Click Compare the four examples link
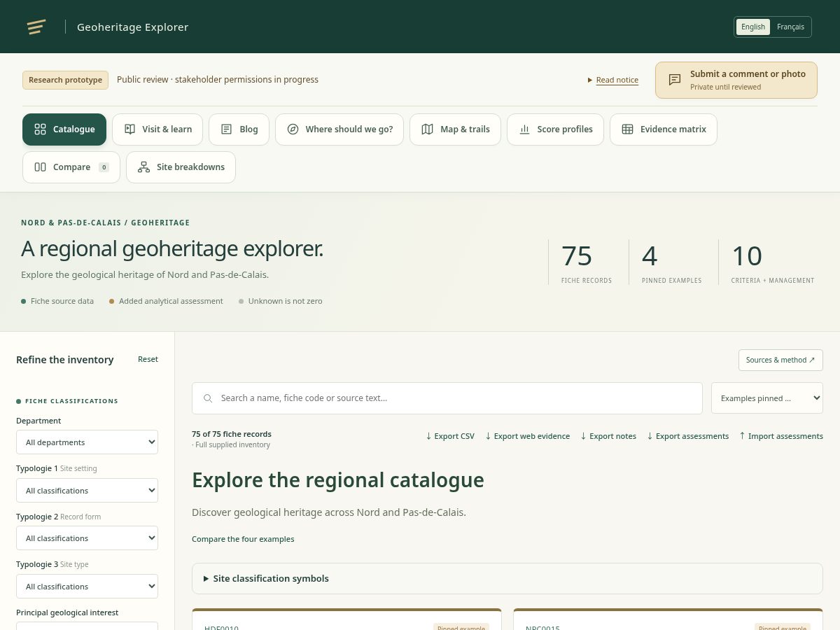This screenshot has width=840, height=630. [243, 539]
